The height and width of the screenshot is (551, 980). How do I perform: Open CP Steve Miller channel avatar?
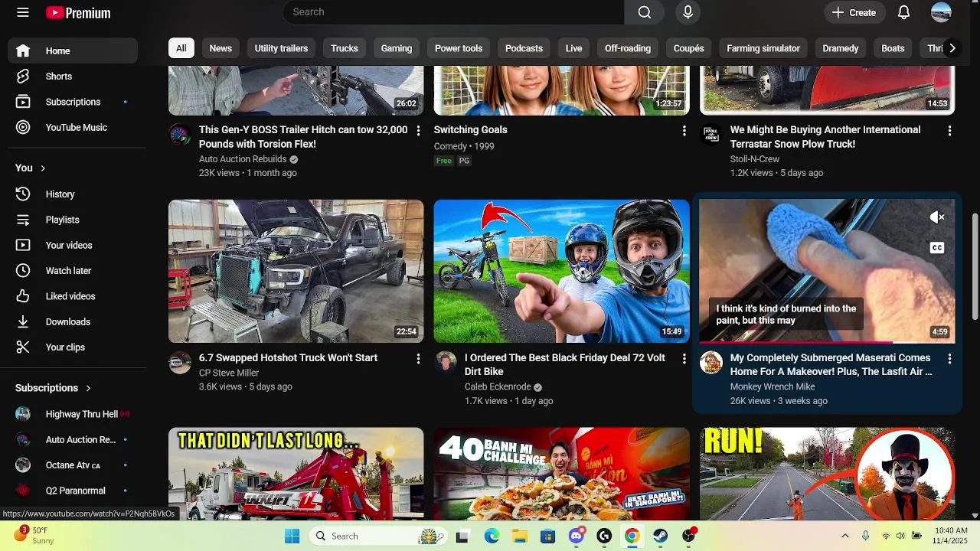click(x=180, y=363)
